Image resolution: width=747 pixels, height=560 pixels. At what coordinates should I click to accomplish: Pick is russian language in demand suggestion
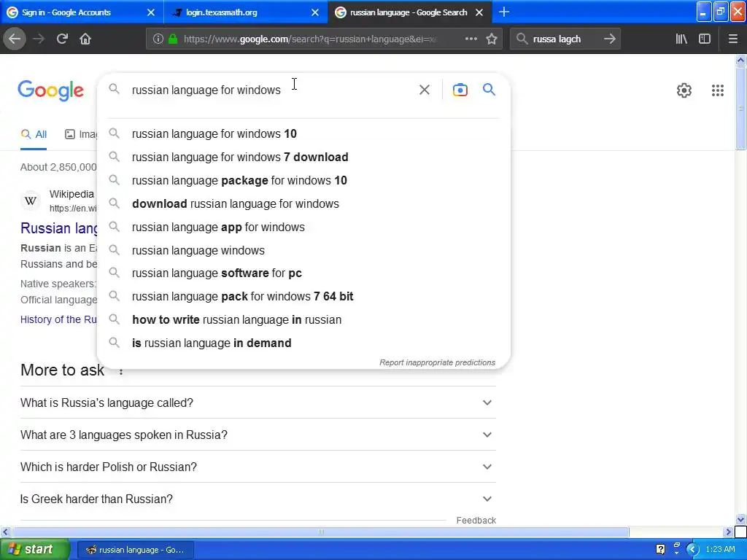(x=303, y=343)
